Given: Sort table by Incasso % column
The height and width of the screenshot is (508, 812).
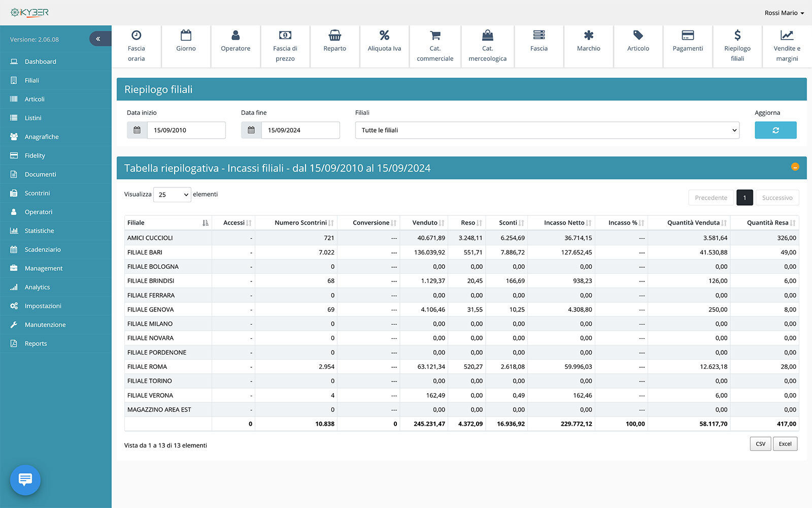Looking at the screenshot, I should click(x=622, y=223).
